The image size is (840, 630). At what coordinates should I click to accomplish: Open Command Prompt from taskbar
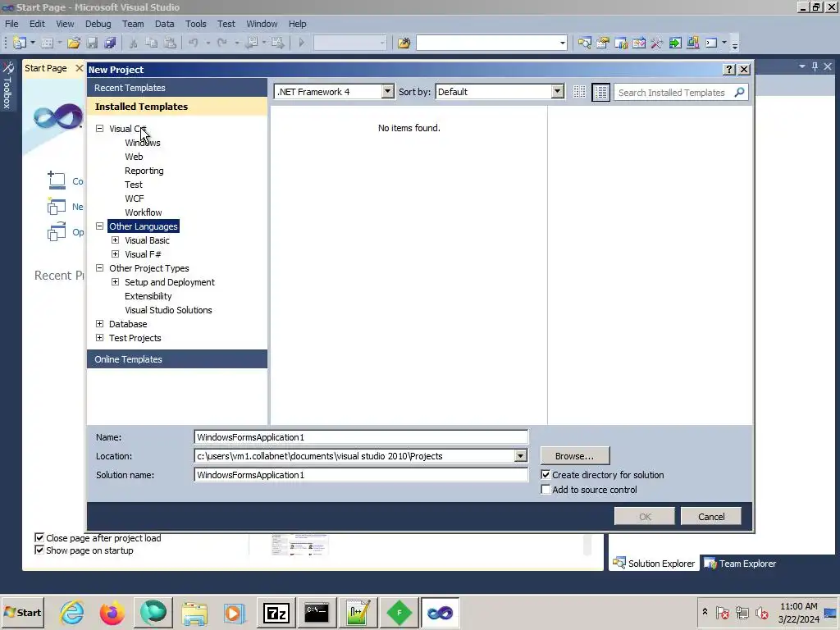pyautogui.click(x=317, y=612)
